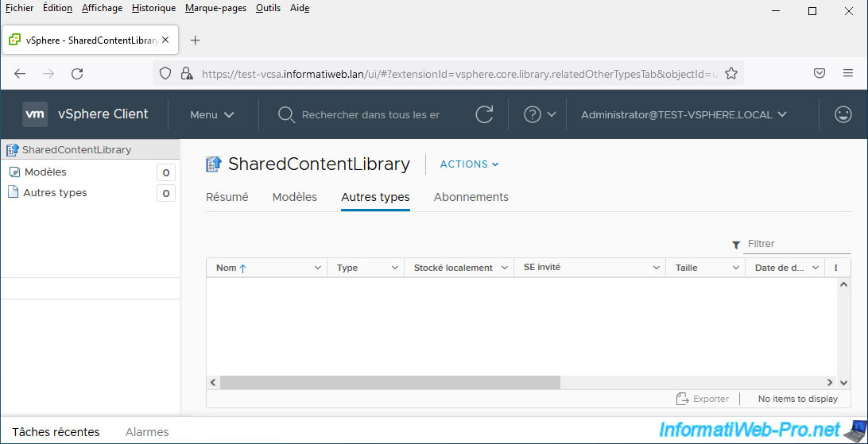Select Modèles in the left sidebar

[45, 172]
